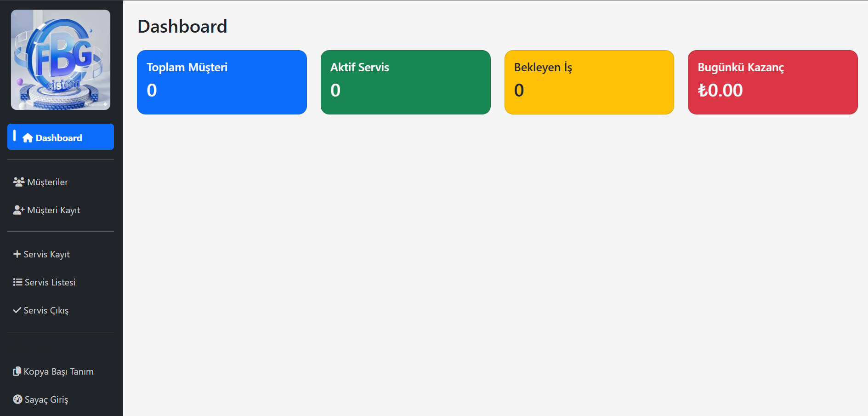Click the copy icon for Kopya Başı Tanım
The width and height of the screenshot is (868, 416).
tap(17, 371)
